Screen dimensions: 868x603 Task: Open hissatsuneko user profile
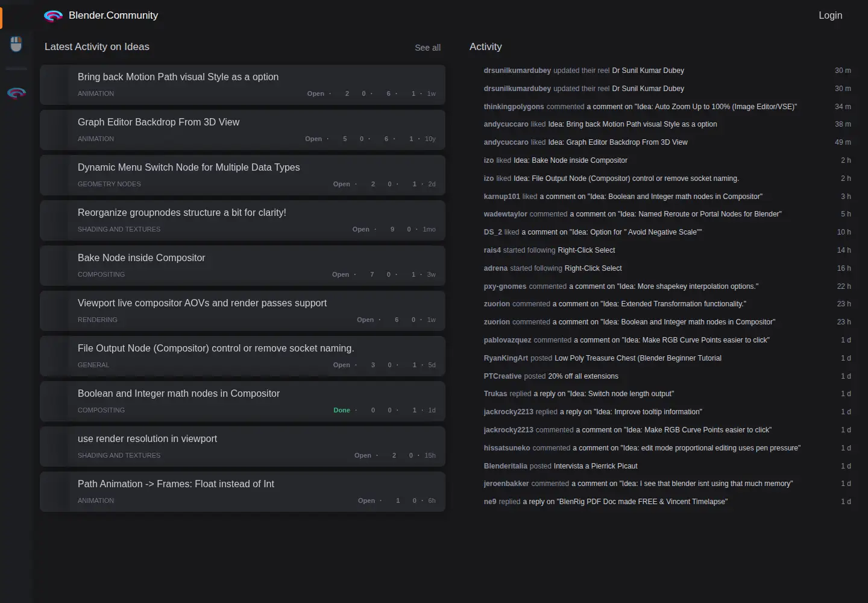pos(507,448)
